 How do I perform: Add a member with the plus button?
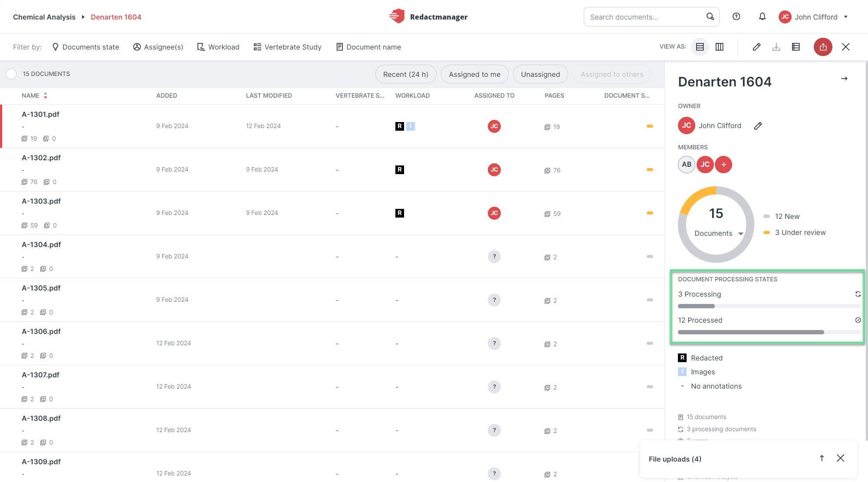pyautogui.click(x=723, y=165)
